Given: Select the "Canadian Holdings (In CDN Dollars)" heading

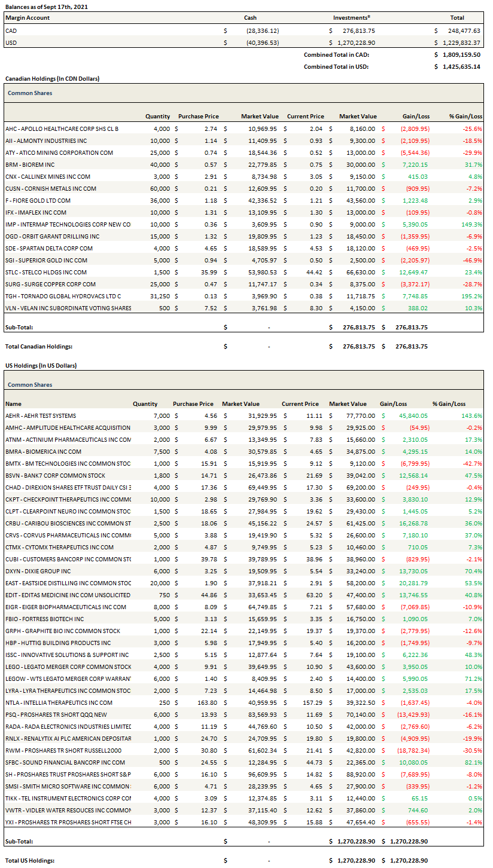Looking at the screenshot, I should coord(52,78).
